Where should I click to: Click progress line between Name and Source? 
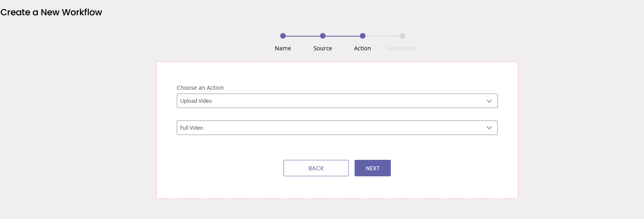click(303, 36)
